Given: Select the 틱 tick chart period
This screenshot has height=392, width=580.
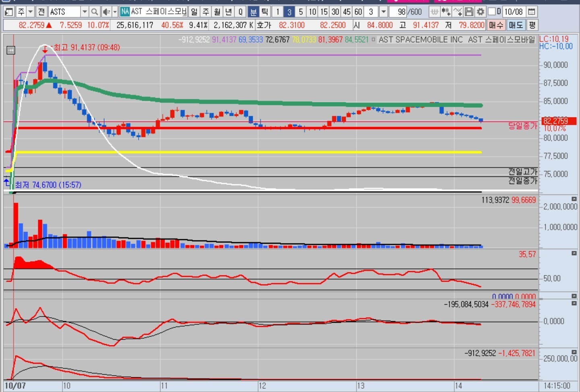Looking at the screenshot, I should [264, 12].
